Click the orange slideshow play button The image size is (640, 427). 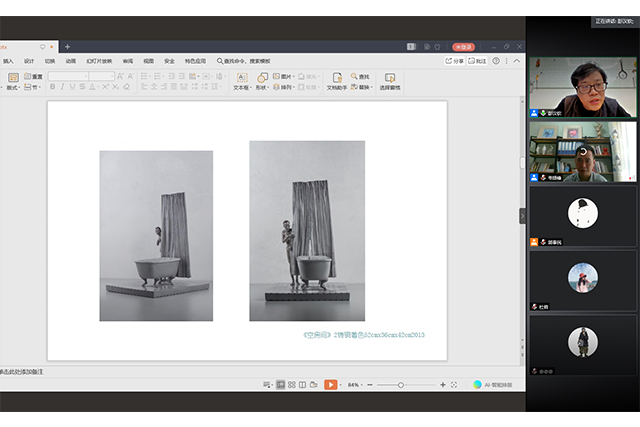click(330, 384)
